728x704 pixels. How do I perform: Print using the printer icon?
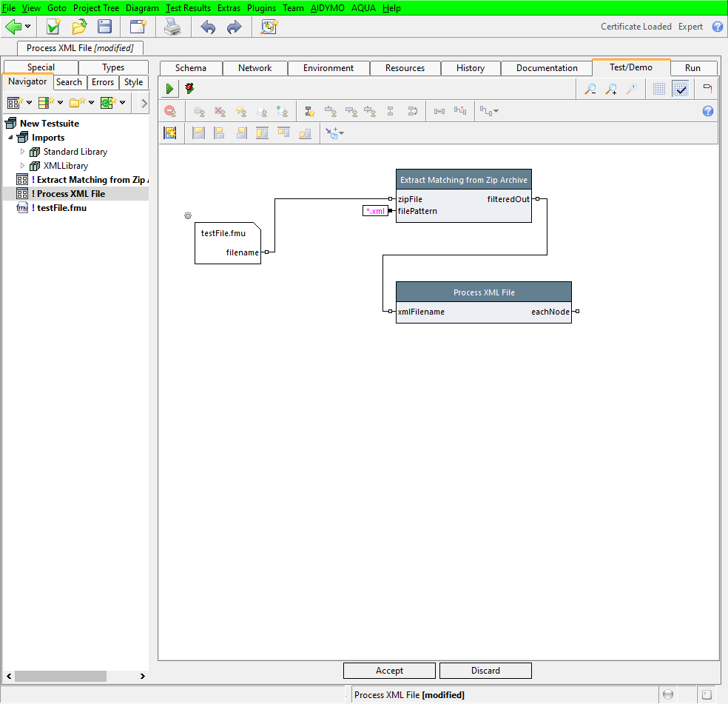point(172,27)
